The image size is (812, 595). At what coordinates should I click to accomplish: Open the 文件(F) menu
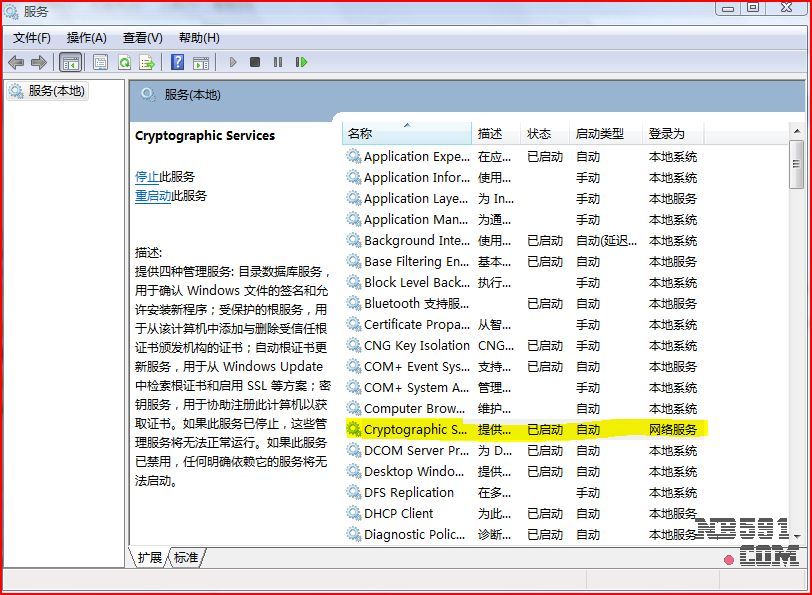pyautogui.click(x=31, y=38)
